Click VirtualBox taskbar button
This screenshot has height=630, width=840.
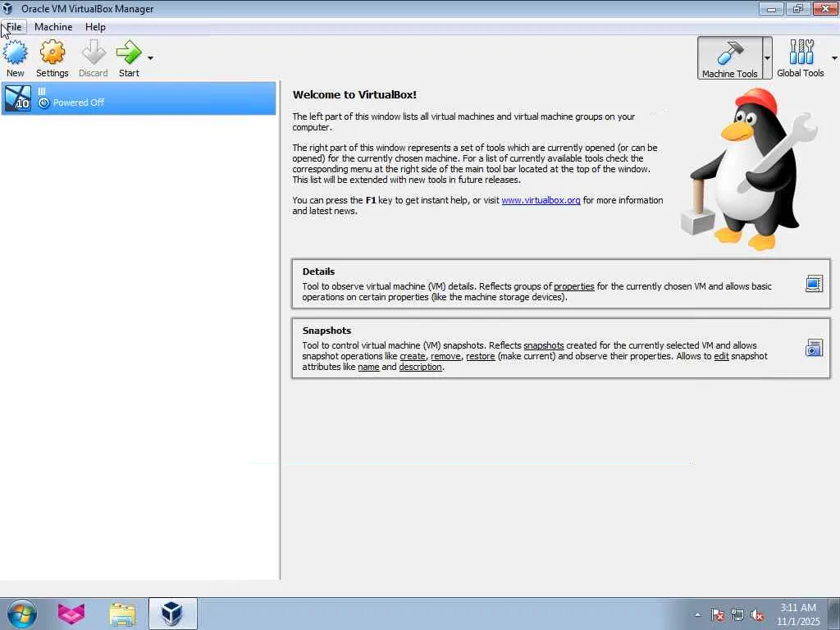173,614
